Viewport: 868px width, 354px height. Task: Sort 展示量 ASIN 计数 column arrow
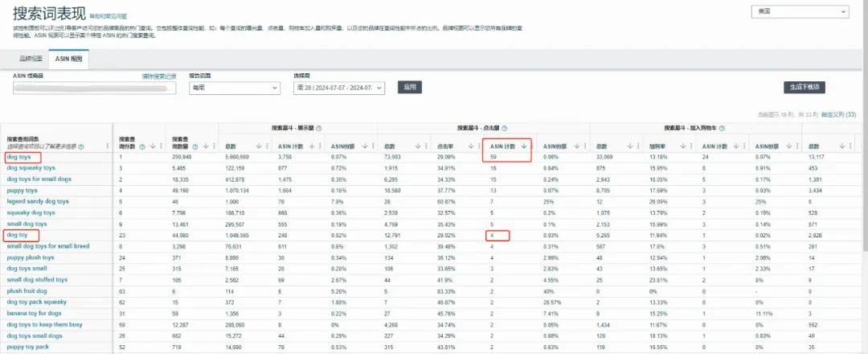(312, 146)
